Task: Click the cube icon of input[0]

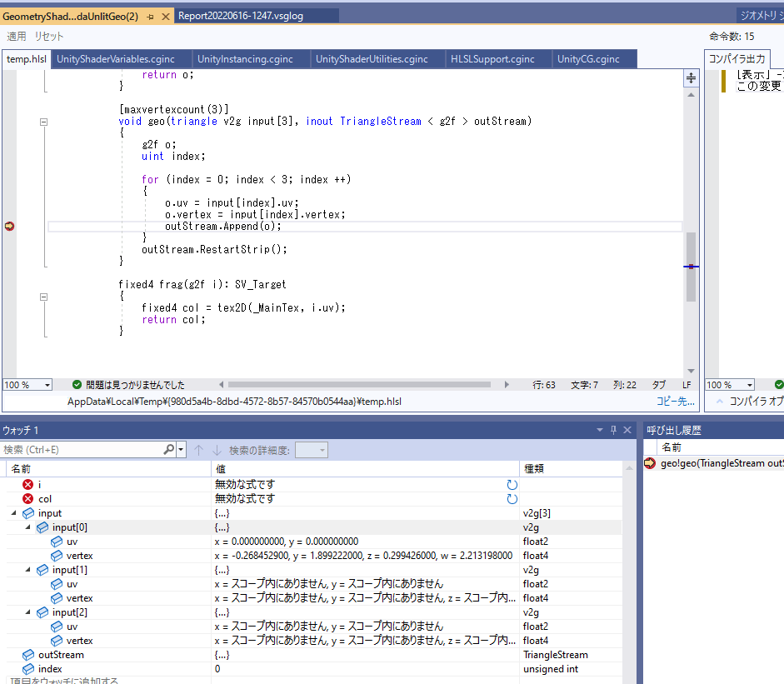Action: point(42,527)
